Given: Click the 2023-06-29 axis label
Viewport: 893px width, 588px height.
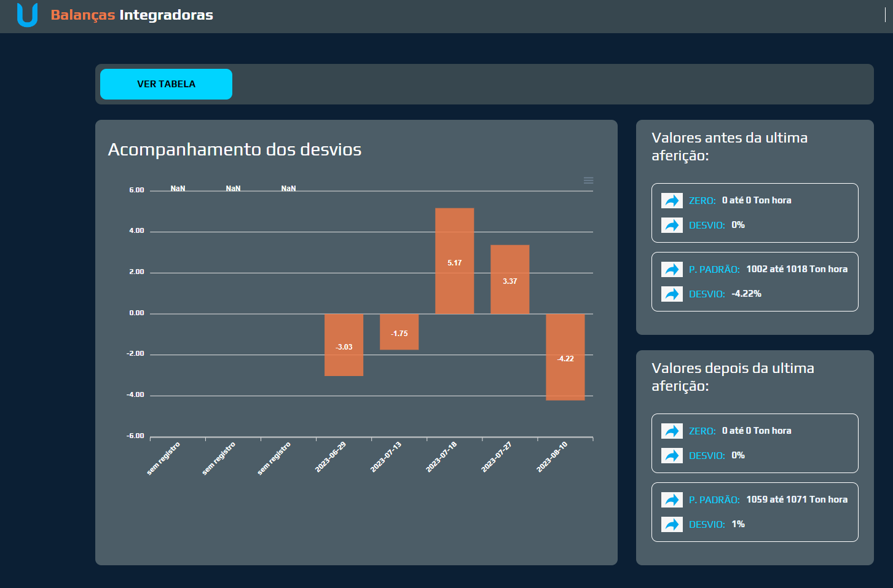Looking at the screenshot, I should click(x=331, y=457).
